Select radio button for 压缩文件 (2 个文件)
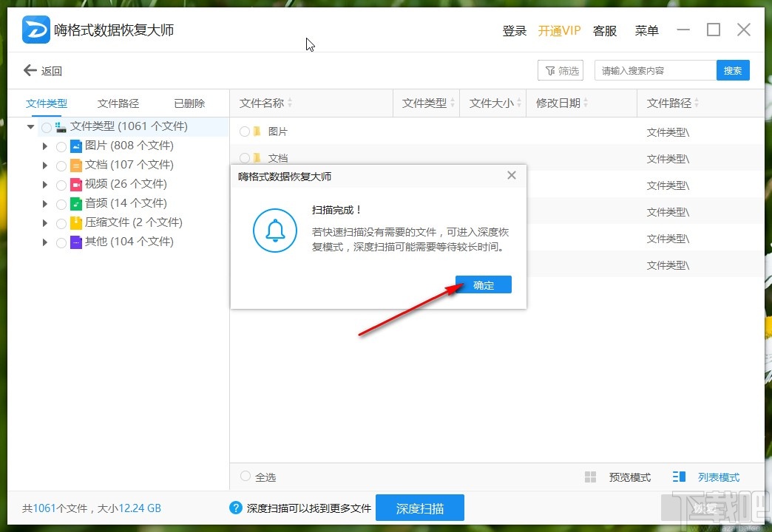772x532 pixels. point(61,223)
